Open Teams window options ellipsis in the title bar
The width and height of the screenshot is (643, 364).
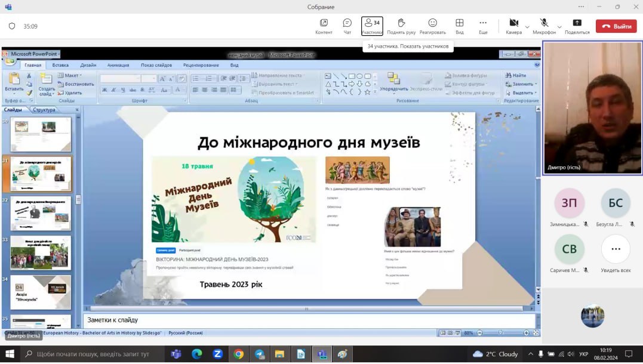click(581, 7)
